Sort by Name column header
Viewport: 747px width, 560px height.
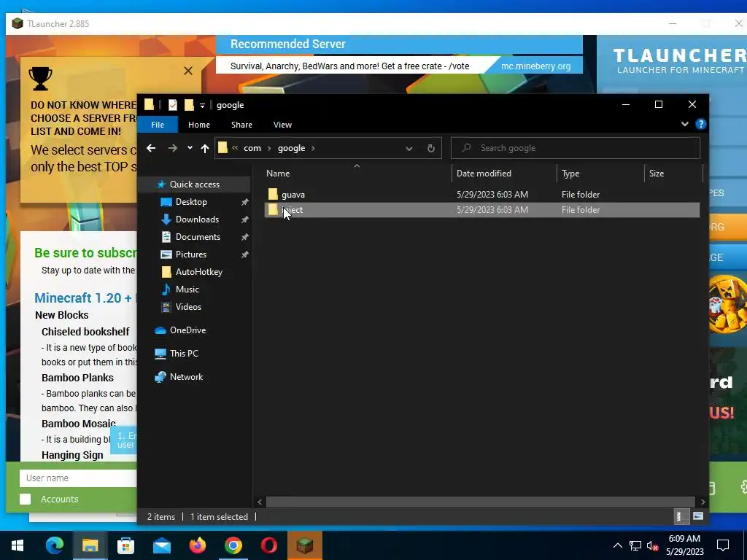pos(357,174)
